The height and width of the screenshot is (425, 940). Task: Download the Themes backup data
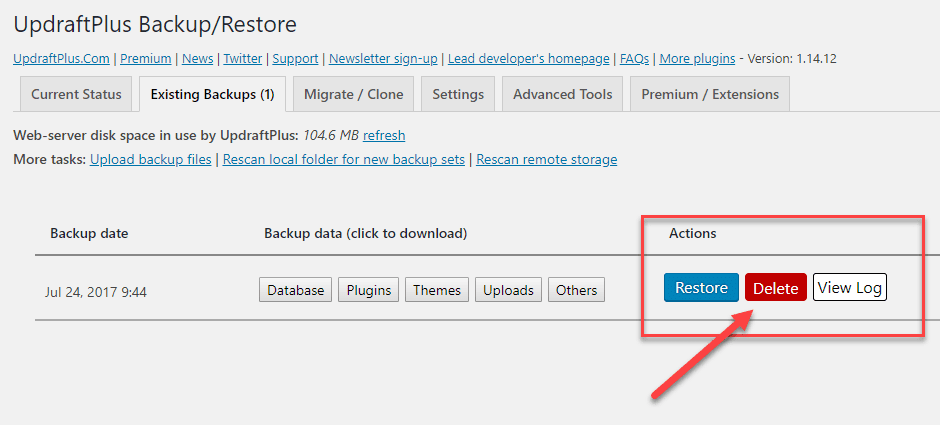[x=437, y=290]
